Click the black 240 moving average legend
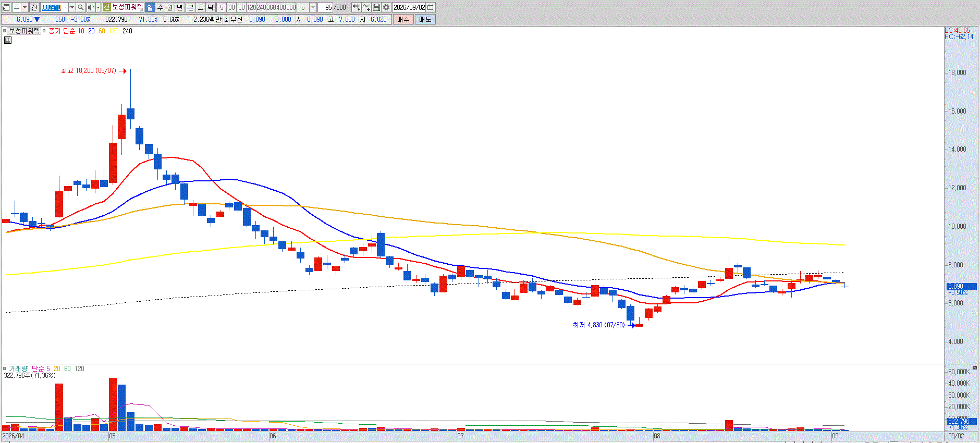Image resolution: width=980 pixels, height=443 pixels. pyautogui.click(x=127, y=31)
